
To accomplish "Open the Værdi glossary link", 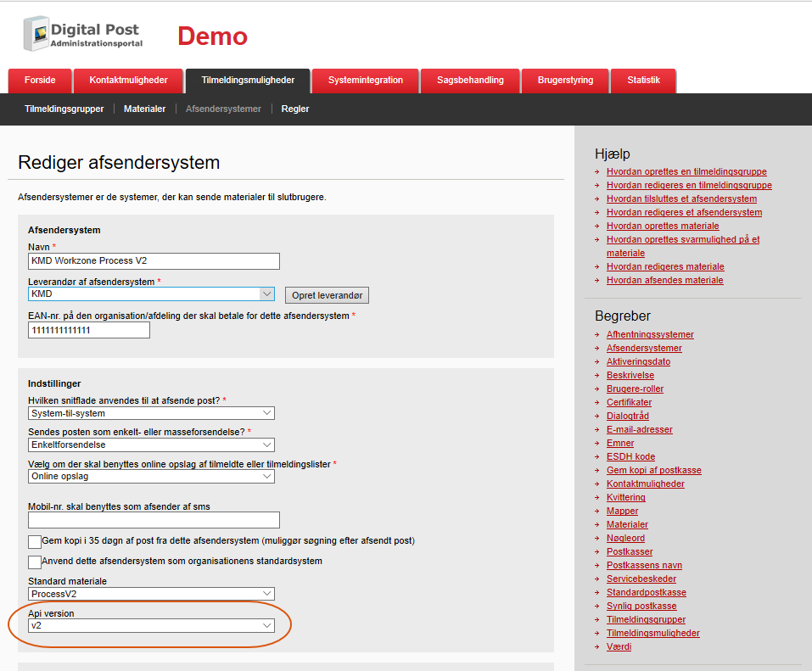I will point(619,646).
